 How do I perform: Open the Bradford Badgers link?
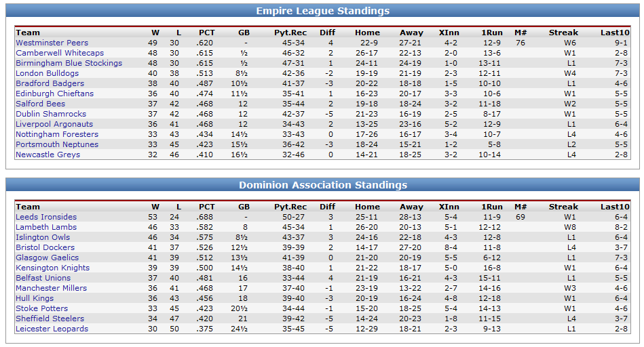tap(50, 83)
